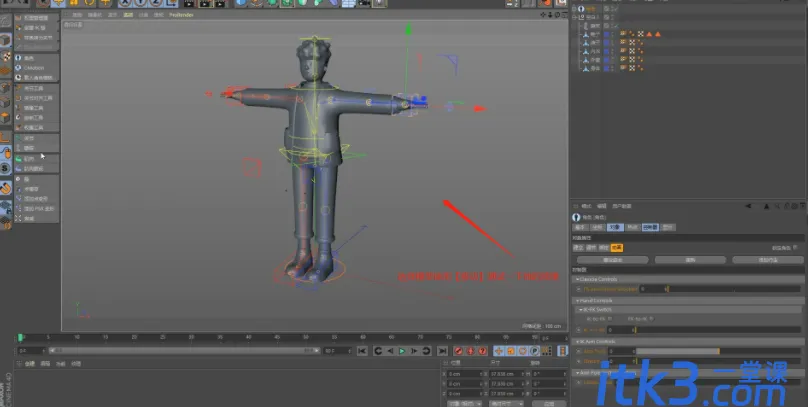This screenshot has height=407, width=808.
Task: Click the Clavicle Controls value slider
Action: 734,290
